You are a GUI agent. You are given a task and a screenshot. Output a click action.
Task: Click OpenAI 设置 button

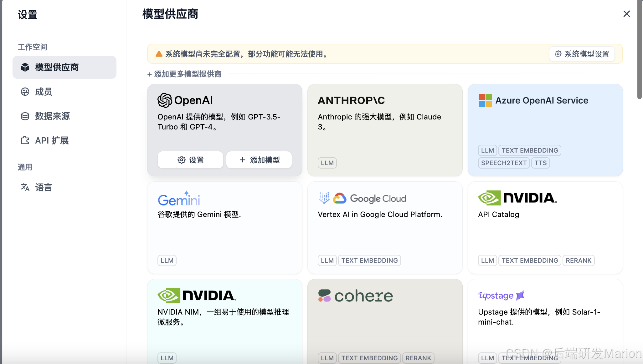pyautogui.click(x=190, y=160)
